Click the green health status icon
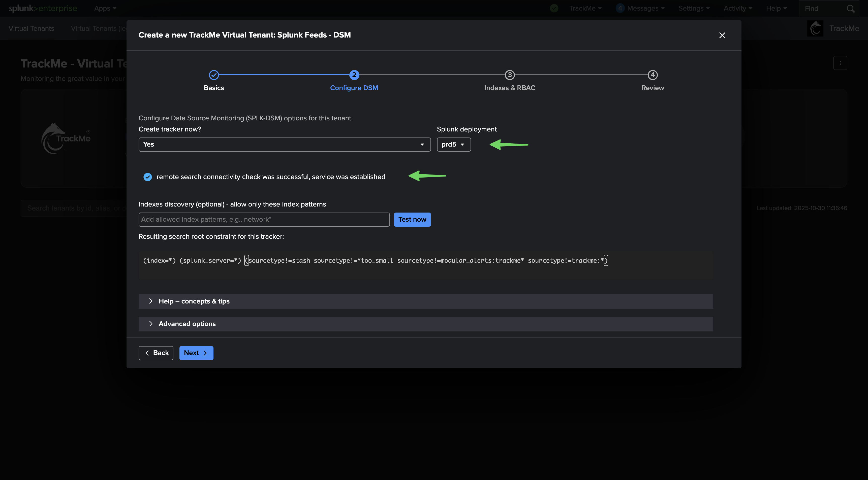The image size is (868, 480). pos(554,8)
